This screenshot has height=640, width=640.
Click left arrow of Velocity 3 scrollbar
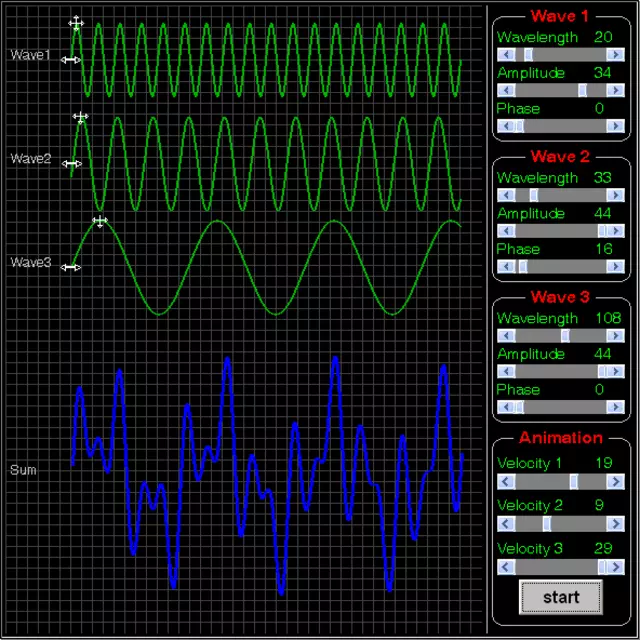[x=505, y=567]
